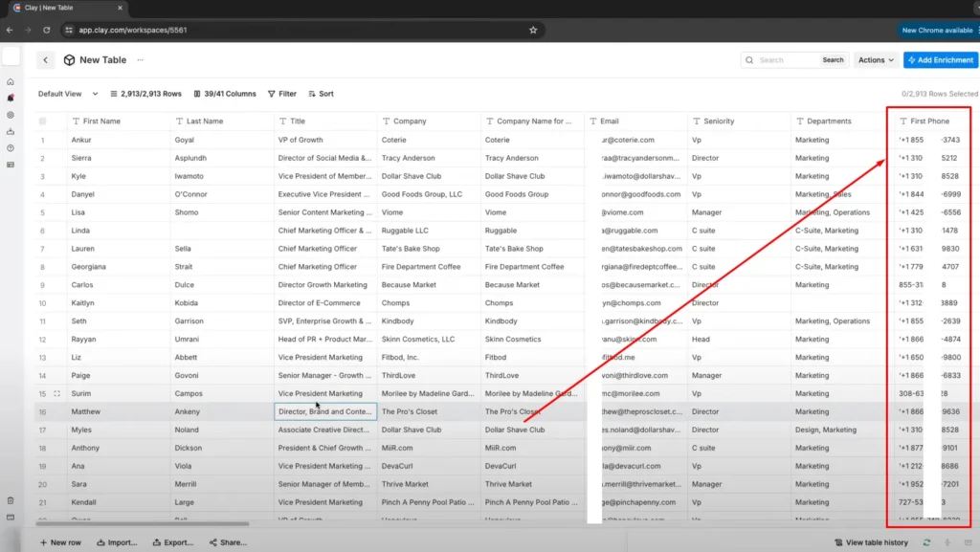This screenshot has height=552, width=980.
Task: Open the First Name column header menu
Action: point(119,121)
